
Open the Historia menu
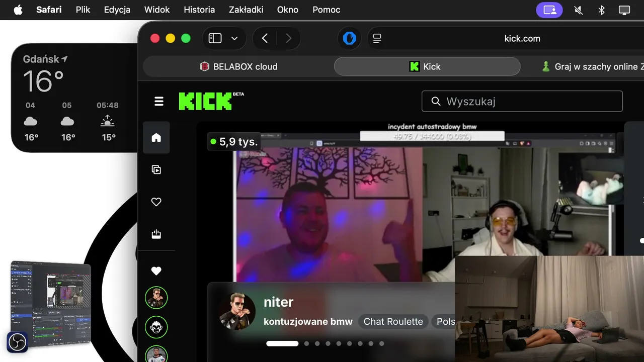click(x=199, y=10)
